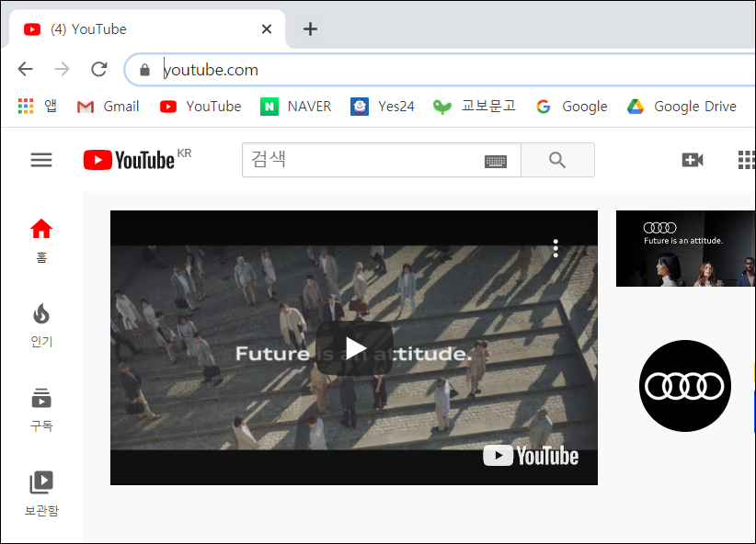The image size is (756, 544).
Task: Open the Audi ad banner thumbnail
Action: tap(685, 249)
